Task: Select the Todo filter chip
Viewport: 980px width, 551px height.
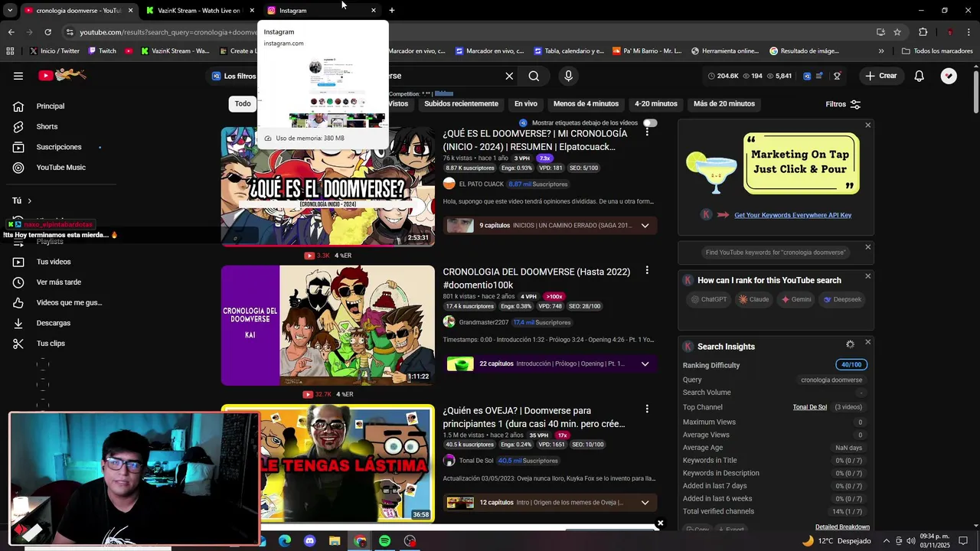Action: pos(243,104)
